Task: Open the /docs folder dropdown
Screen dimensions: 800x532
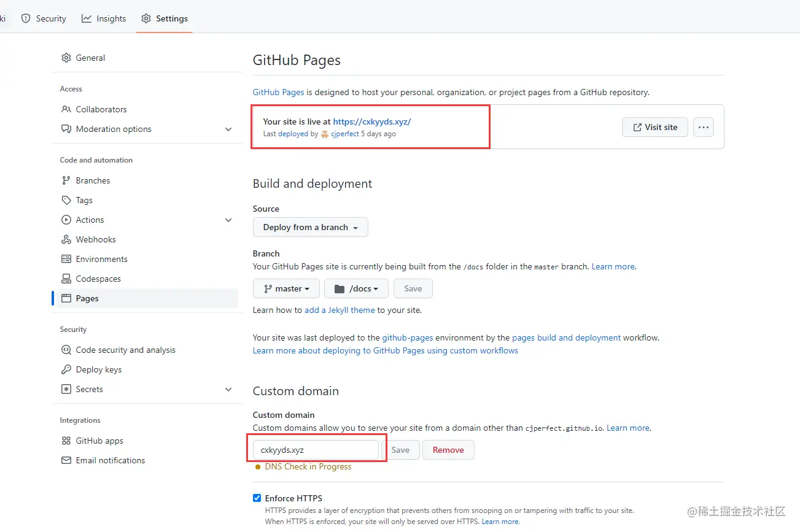Action: pyautogui.click(x=356, y=288)
